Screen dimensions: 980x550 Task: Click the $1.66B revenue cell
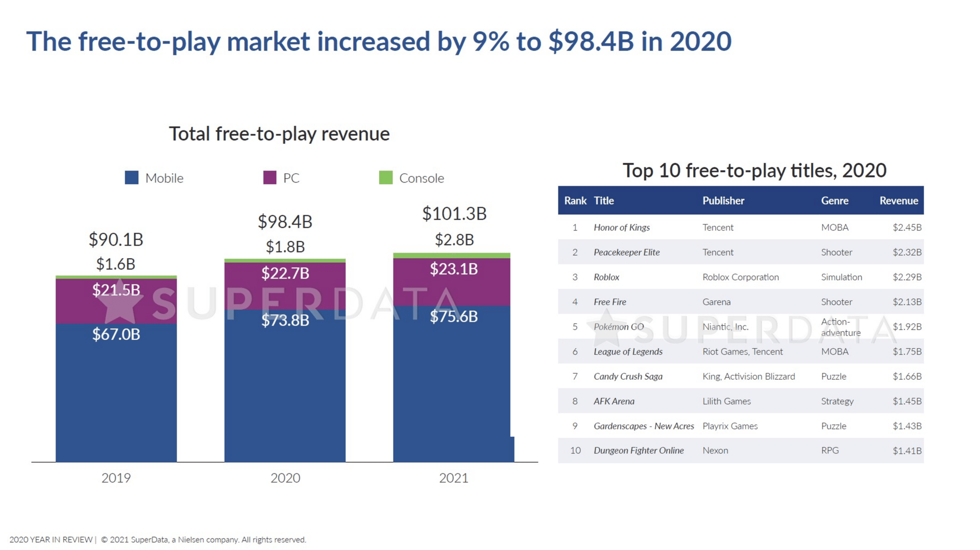907,377
